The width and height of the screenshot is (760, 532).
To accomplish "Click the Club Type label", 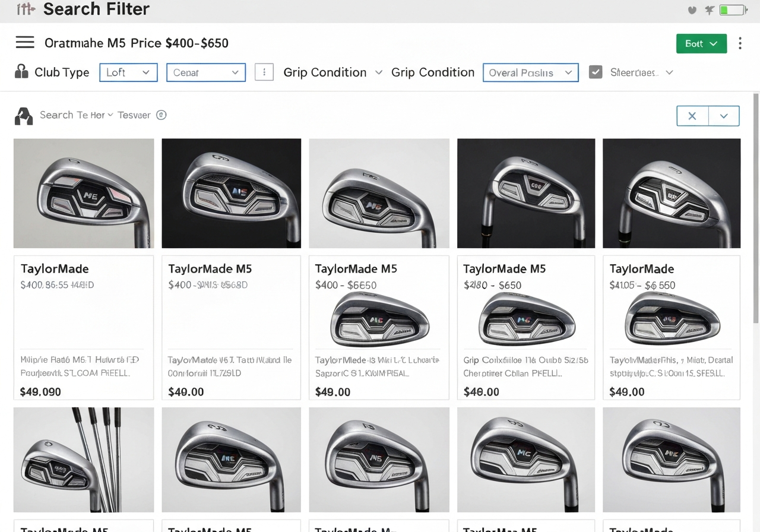I will click(62, 72).
